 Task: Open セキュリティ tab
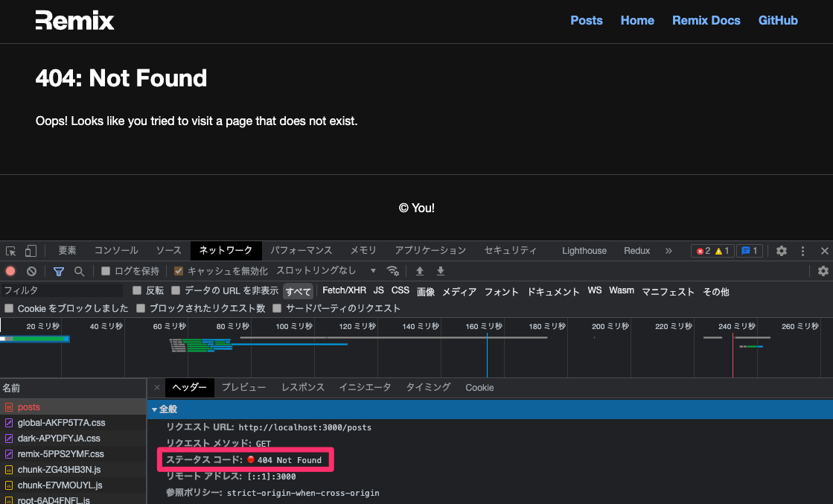coord(511,251)
